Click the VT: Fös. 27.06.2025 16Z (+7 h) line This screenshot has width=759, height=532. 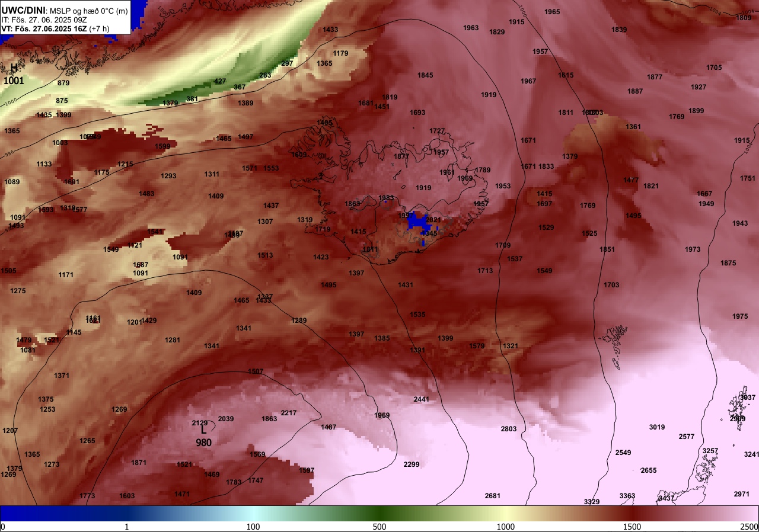coord(56,28)
